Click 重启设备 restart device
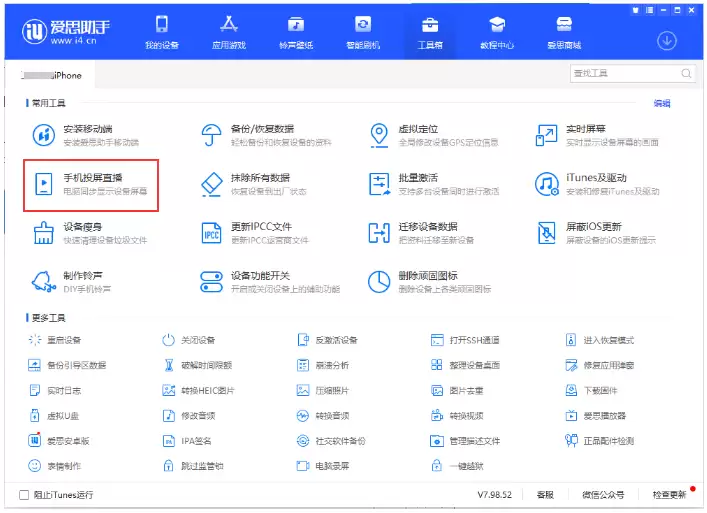The width and height of the screenshot is (707, 513). 55,340
